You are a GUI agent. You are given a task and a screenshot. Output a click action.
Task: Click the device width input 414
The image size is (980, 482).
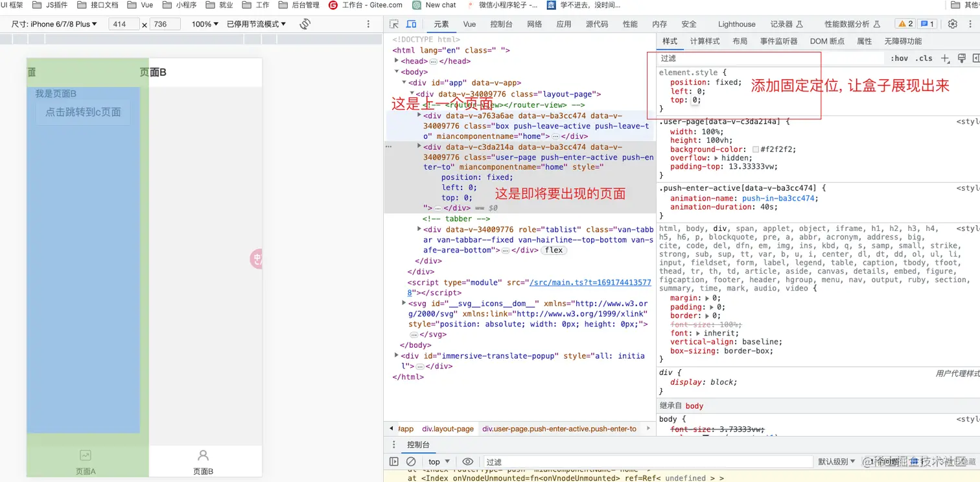124,24
